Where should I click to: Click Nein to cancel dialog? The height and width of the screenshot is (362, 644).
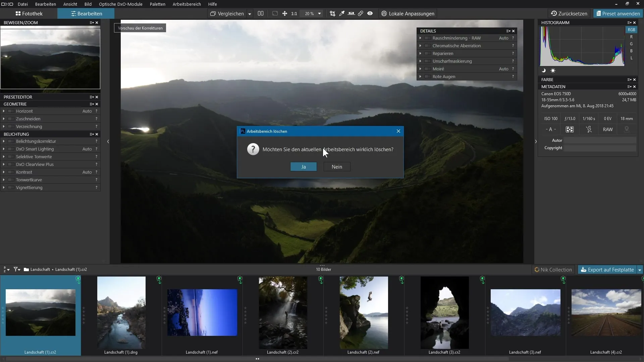coord(337,167)
